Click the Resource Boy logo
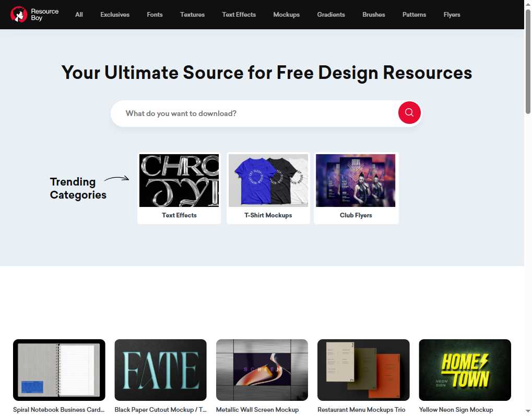 click(33, 14)
